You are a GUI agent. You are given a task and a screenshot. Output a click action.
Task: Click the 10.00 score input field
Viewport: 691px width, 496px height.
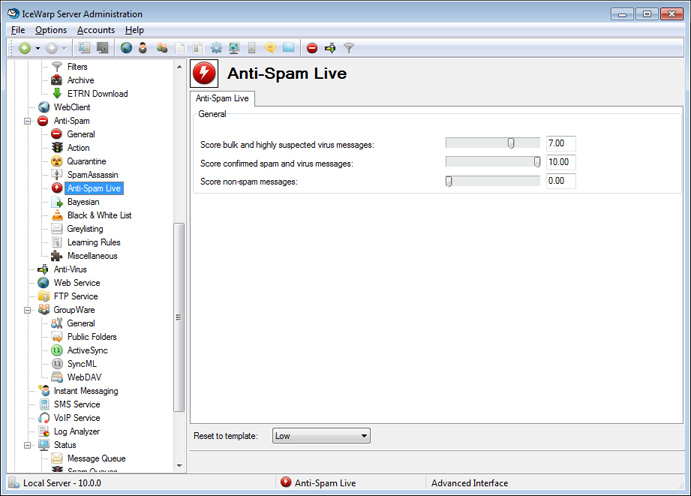[x=561, y=162]
